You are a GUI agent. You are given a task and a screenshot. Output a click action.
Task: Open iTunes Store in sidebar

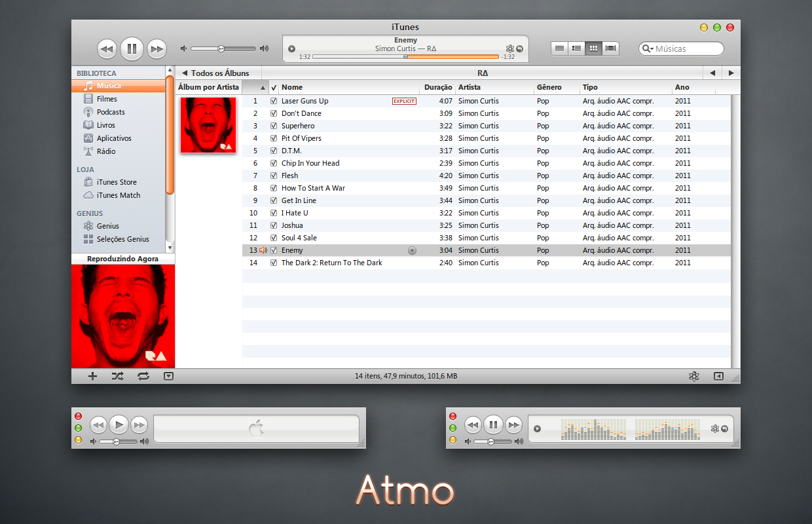point(118,182)
